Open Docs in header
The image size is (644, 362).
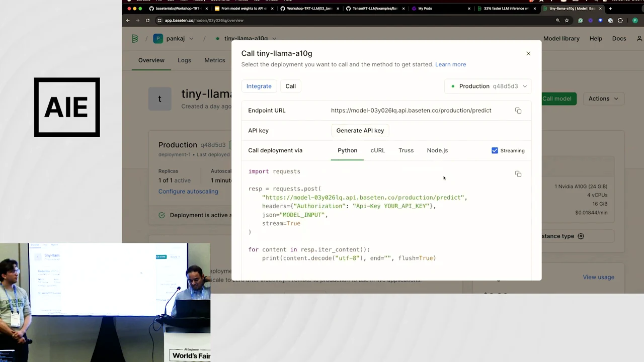coord(619,38)
